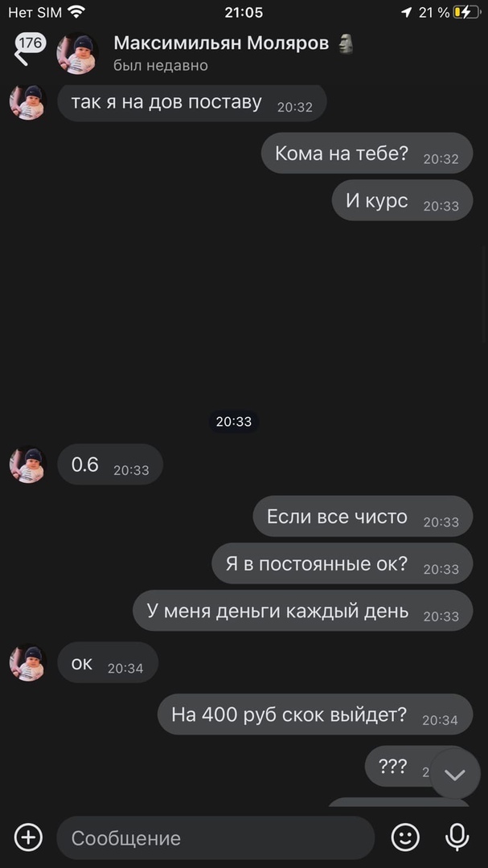This screenshot has height=868, width=488.
Task: Tap the back arrow with 176 badge
Action: pyautogui.click(x=29, y=50)
